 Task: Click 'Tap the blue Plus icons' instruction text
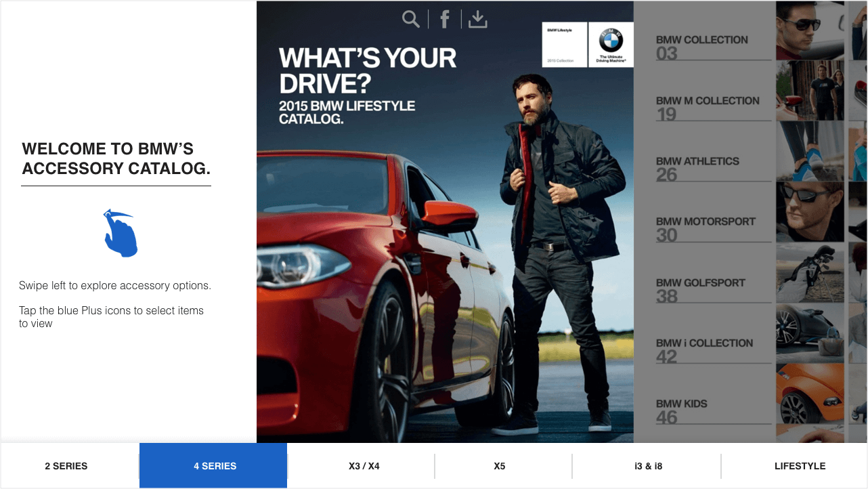111,317
